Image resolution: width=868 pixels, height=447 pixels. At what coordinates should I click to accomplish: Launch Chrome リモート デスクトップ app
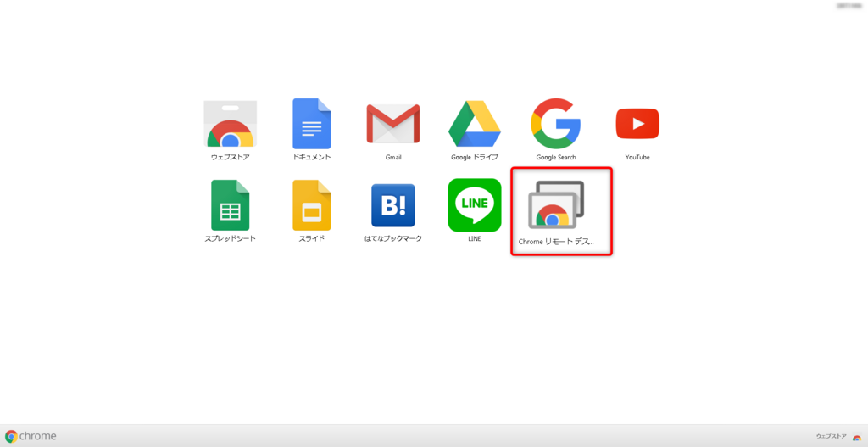coord(556,205)
